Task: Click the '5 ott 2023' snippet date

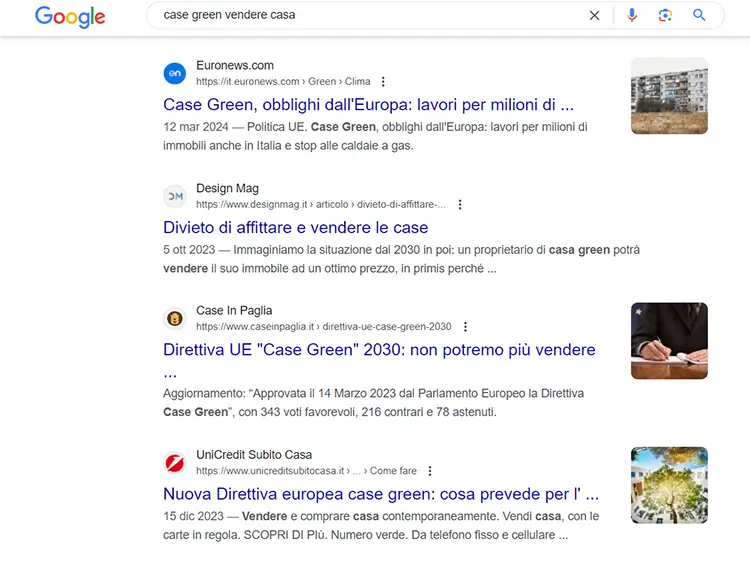Action: pos(189,250)
